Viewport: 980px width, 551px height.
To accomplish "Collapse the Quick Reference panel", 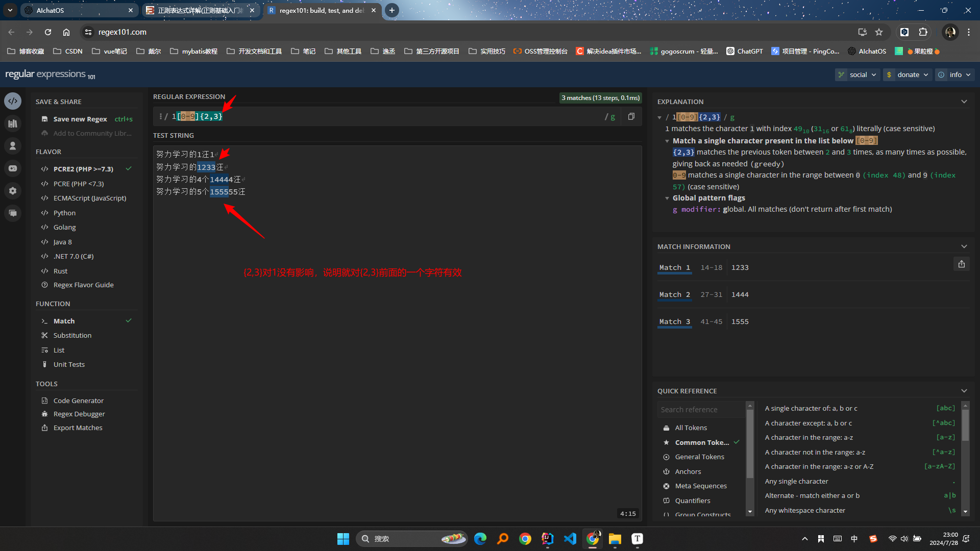I will tap(964, 391).
